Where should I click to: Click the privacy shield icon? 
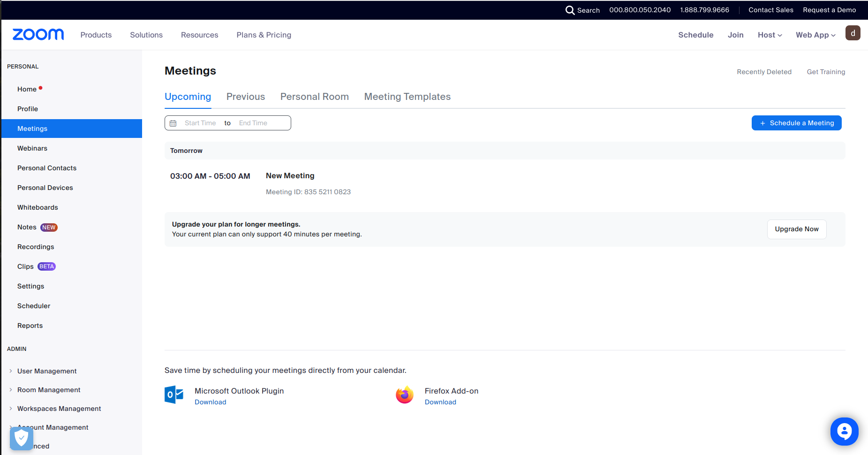[x=22, y=439]
